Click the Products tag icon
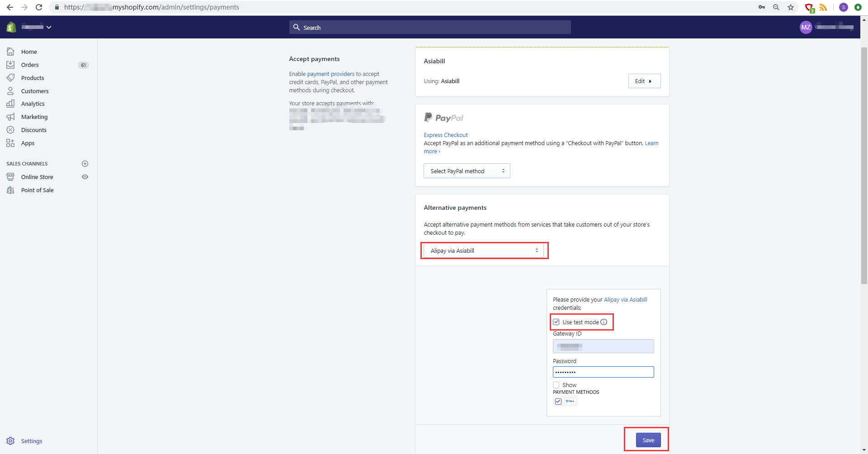The height and width of the screenshot is (454, 868). tap(10, 78)
